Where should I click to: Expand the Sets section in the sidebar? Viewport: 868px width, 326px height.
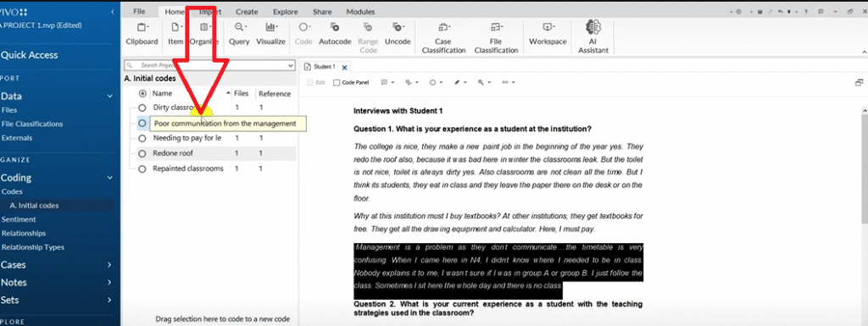coord(110,300)
